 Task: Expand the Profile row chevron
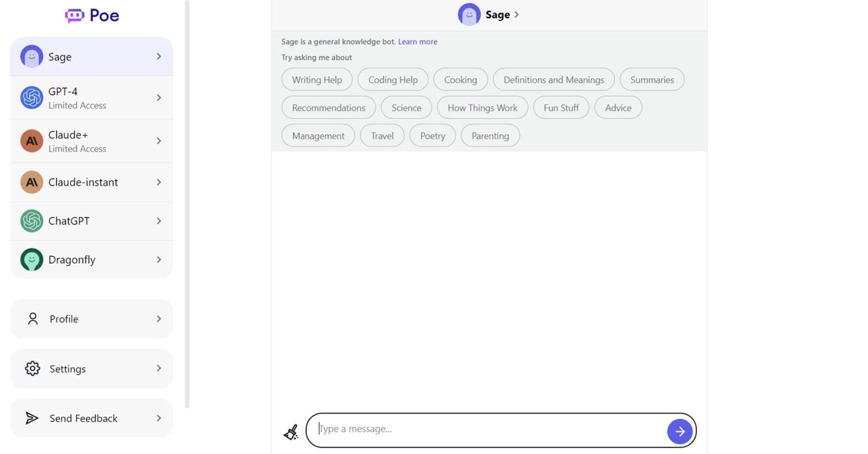[x=159, y=318]
